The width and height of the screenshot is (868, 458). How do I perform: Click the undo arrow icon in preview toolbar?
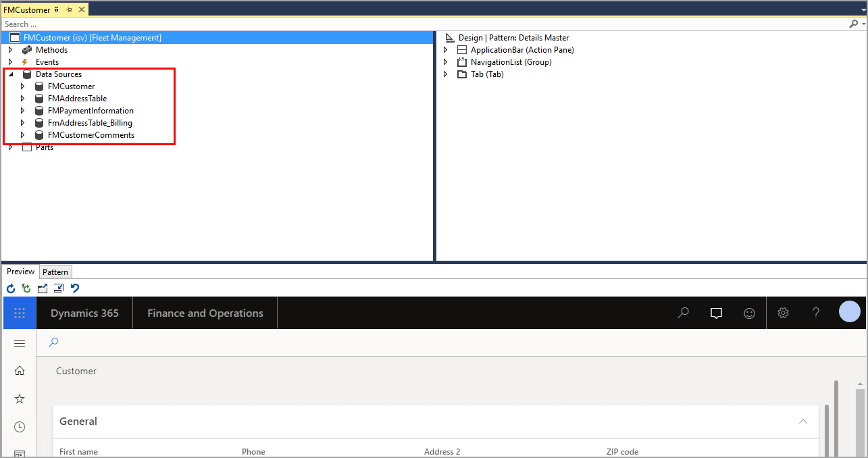(x=74, y=288)
